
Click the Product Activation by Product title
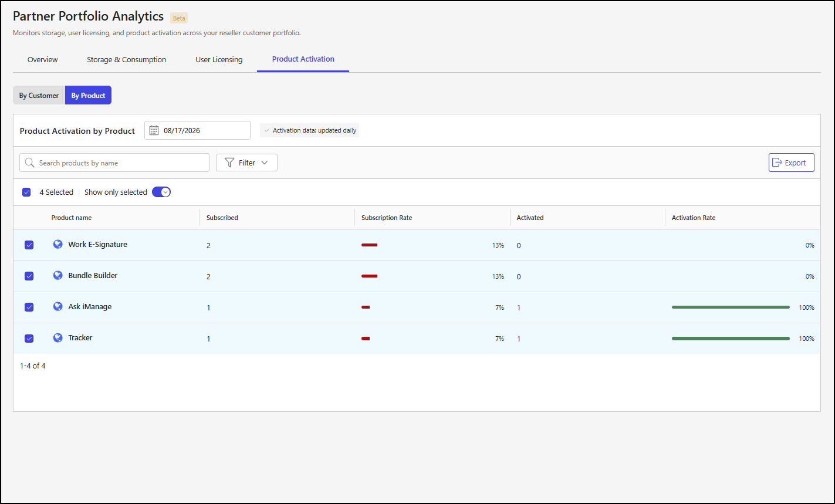tap(77, 131)
